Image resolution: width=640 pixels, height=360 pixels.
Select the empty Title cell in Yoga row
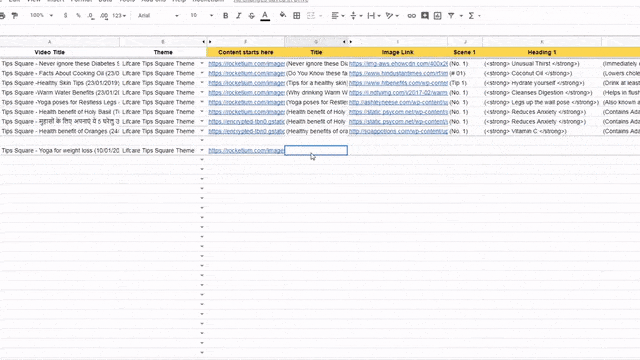[316, 151]
